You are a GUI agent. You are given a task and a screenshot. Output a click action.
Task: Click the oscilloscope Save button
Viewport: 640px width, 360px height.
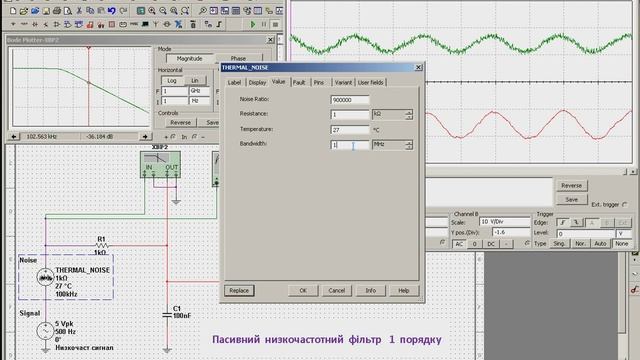point(571,200)
